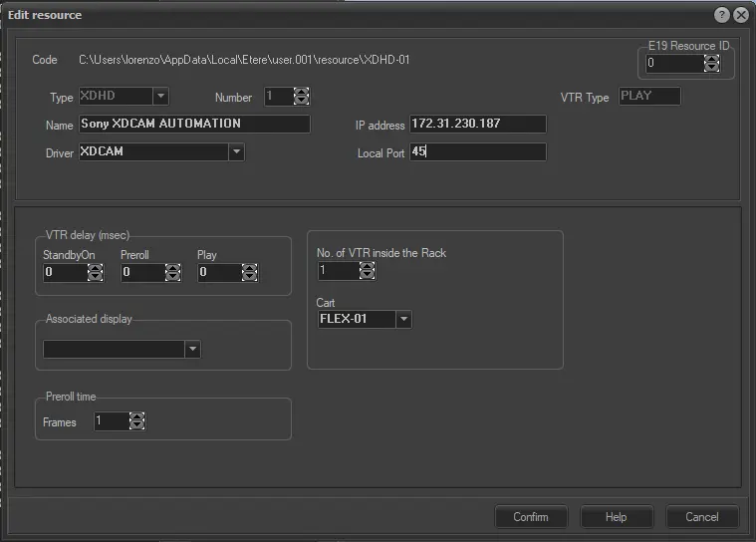Open the Associated display dropdown
This screenshot has height=542, width=756.
point(193,349)
